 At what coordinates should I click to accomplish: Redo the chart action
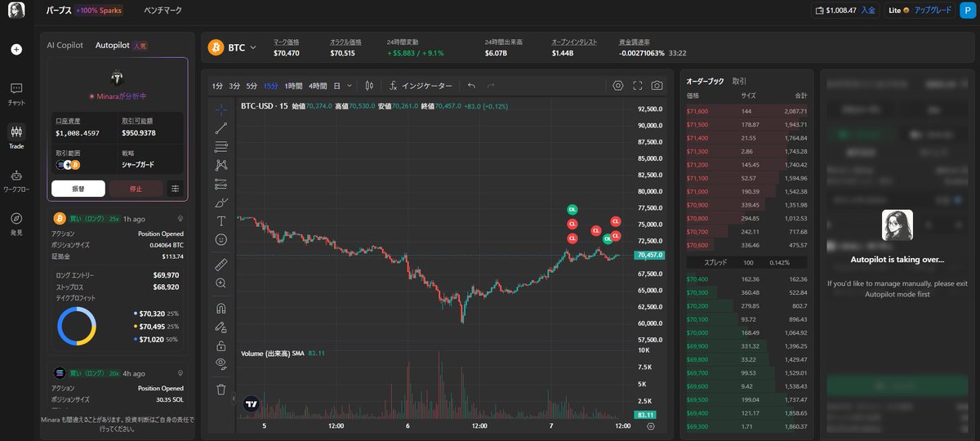(491, 86)
